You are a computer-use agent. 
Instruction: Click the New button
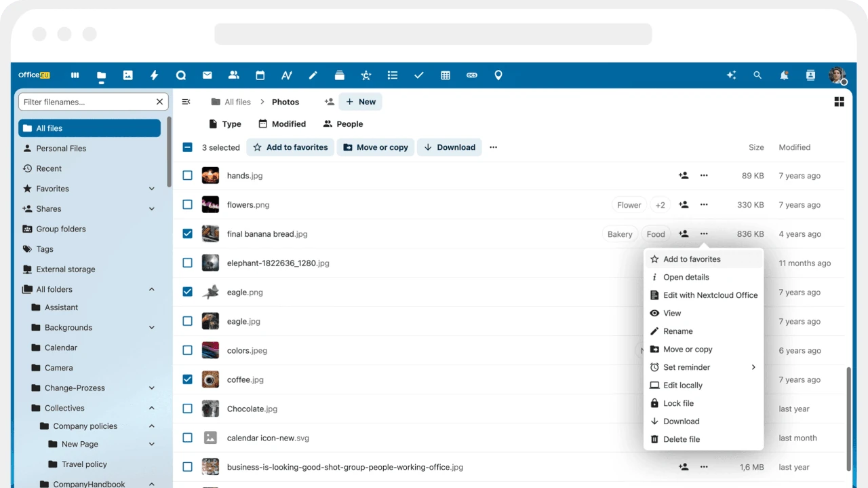pos(361,102)
